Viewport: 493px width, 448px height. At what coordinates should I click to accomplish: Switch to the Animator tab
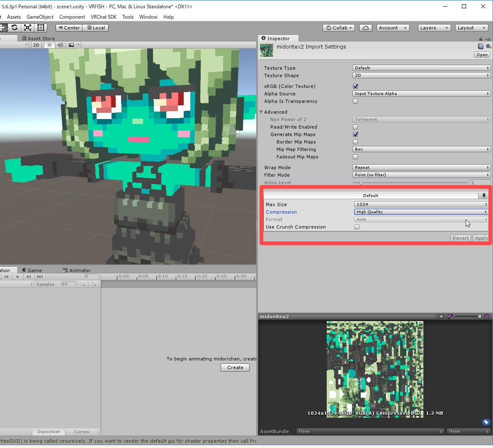(77, 270)
